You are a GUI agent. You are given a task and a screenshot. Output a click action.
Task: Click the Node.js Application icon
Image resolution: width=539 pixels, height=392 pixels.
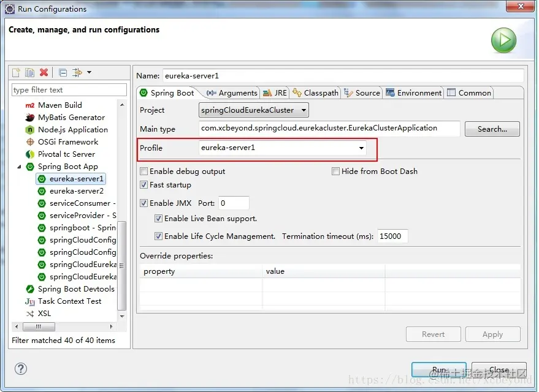[30, 130]
